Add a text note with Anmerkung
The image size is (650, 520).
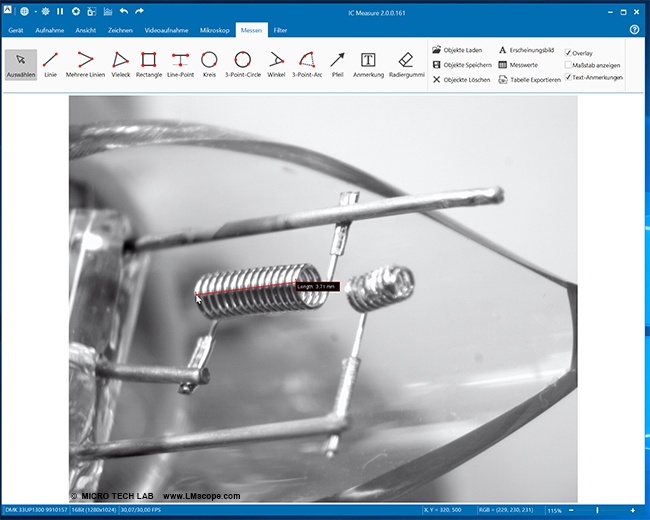point(368,64)
